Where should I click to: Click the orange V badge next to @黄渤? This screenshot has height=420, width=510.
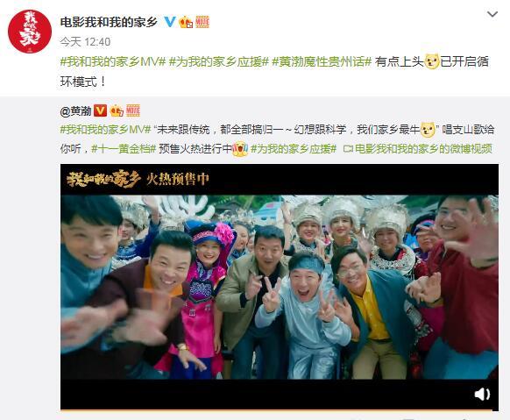pyautogui.click(x=100, y=110)
